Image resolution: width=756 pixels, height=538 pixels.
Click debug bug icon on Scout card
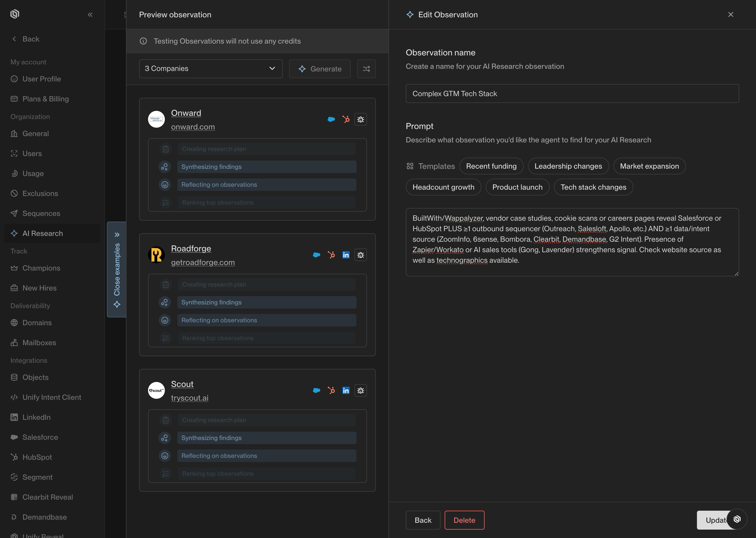point(360,390)
